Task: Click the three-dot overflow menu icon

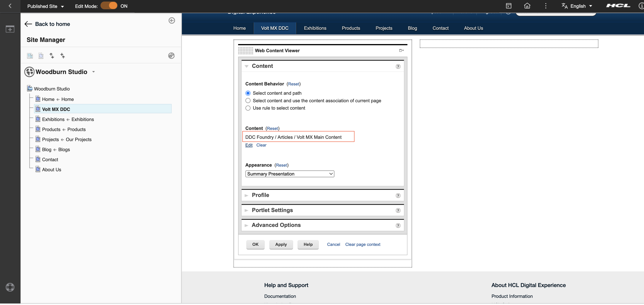Action: pos(546,5)
